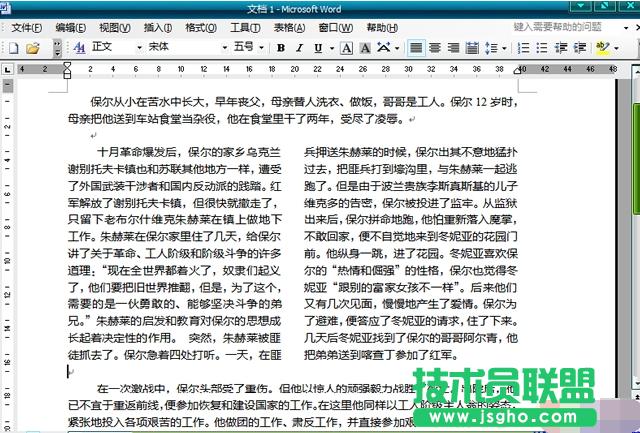Open the font dropdown showing 宋体
Screen dimensions: 640x433
222,47
